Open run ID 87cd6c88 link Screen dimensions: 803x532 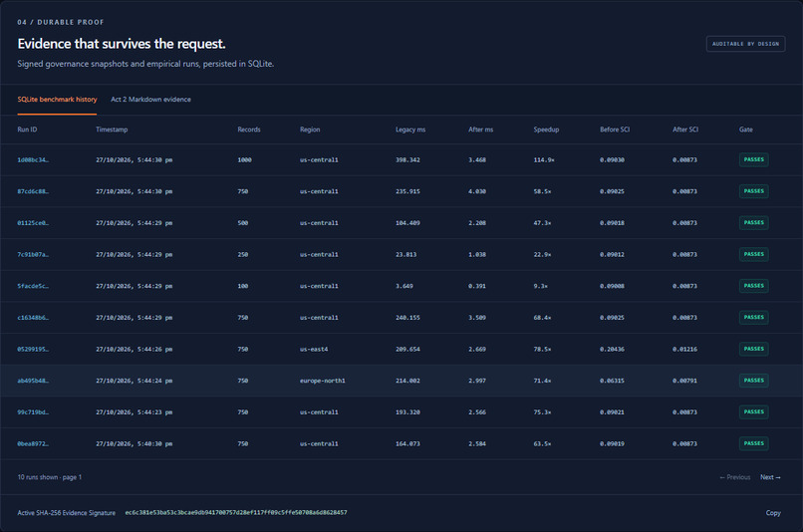(x=33, y=191)
